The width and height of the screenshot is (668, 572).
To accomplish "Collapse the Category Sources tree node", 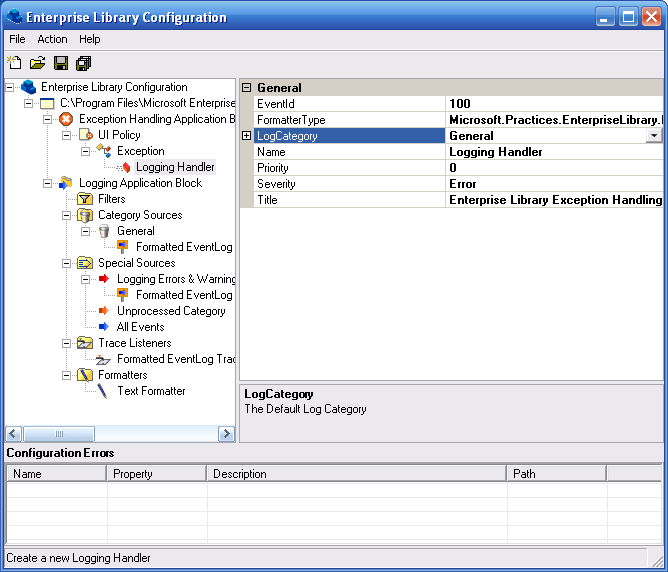I will (x=67, y=215).
